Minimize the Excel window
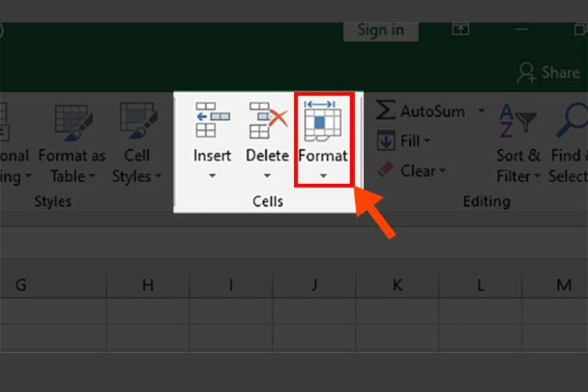This screenshot has height=392, width=588. tap(521, 29)
